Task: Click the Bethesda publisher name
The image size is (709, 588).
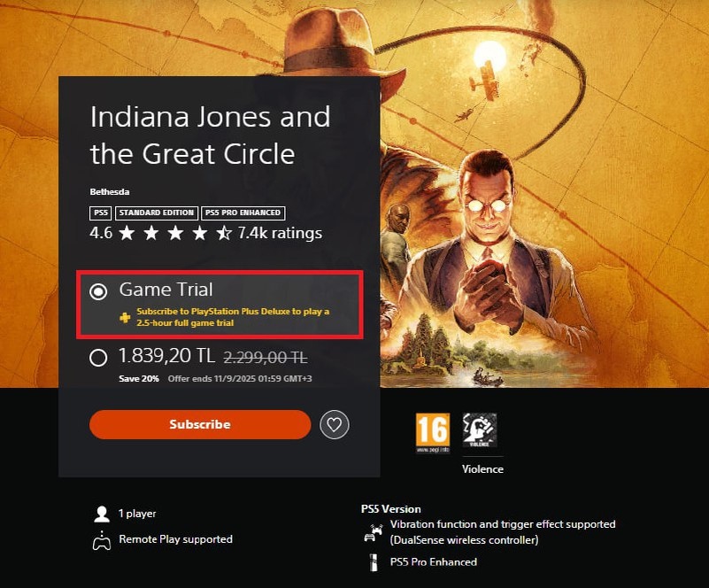Action: pyautogui.click(x=110, y=192)
